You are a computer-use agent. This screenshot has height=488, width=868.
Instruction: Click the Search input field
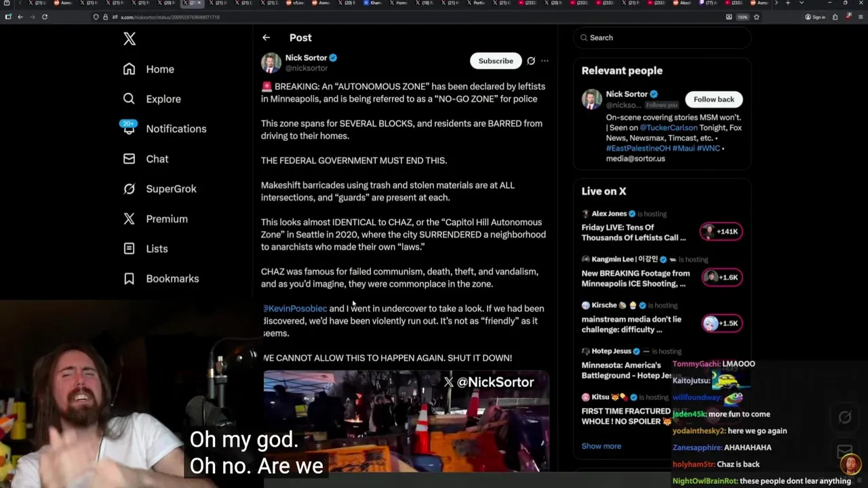pyautogui.click(x=663, y=38)
